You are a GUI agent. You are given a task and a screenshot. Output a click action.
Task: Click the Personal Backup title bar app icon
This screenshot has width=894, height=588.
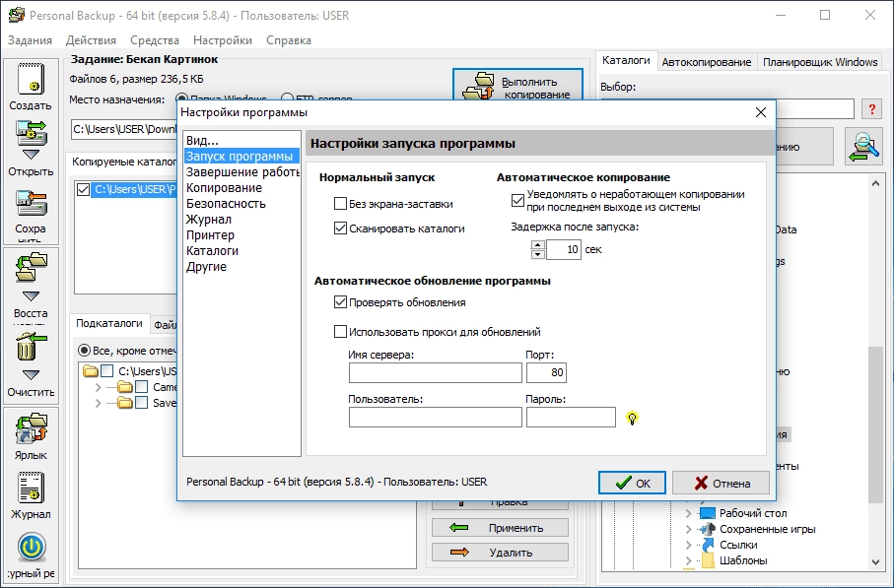17,16
